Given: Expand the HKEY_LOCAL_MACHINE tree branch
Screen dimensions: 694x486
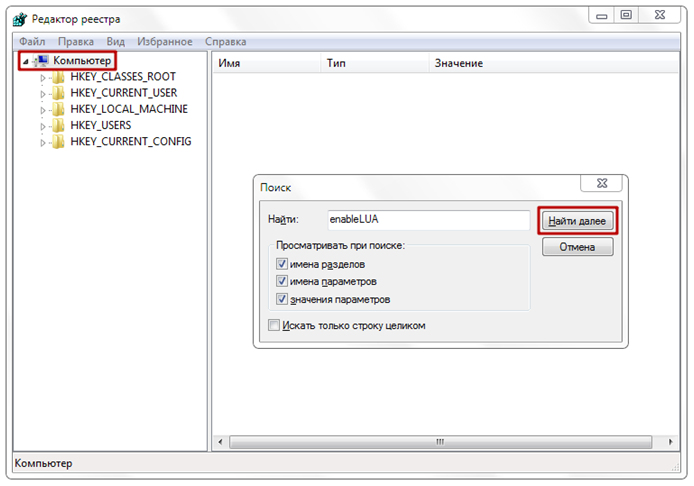Looking at the screenshot, I should point(43,110).
